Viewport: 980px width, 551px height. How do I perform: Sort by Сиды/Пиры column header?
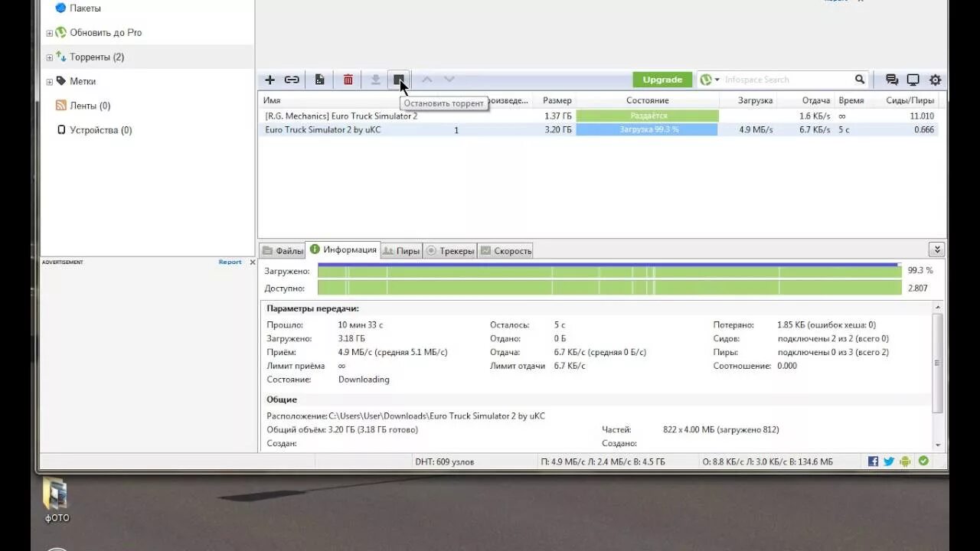910,100
